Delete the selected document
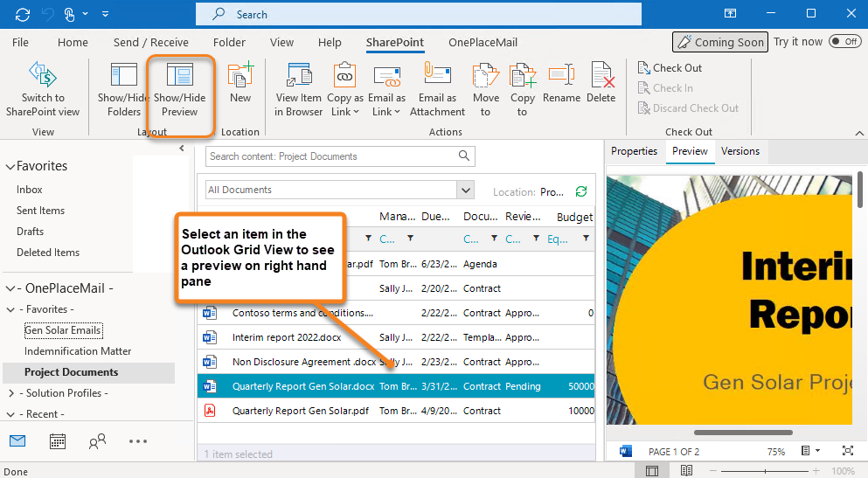Screen dimensions: 868x478 [601, 83]
